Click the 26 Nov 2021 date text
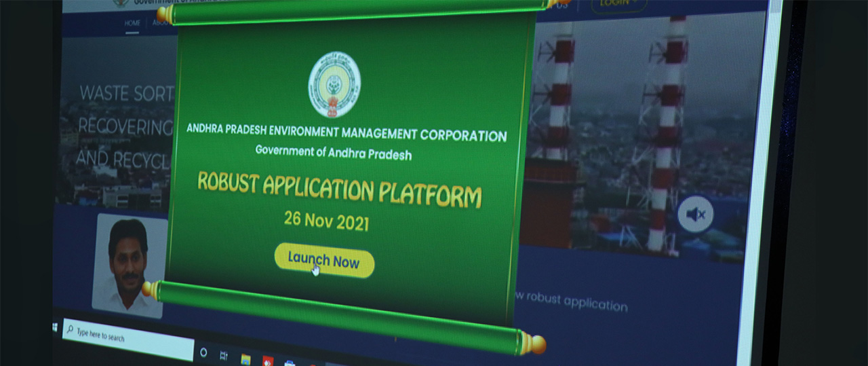Viewport: 868px width, 366px height. (326, 221)
